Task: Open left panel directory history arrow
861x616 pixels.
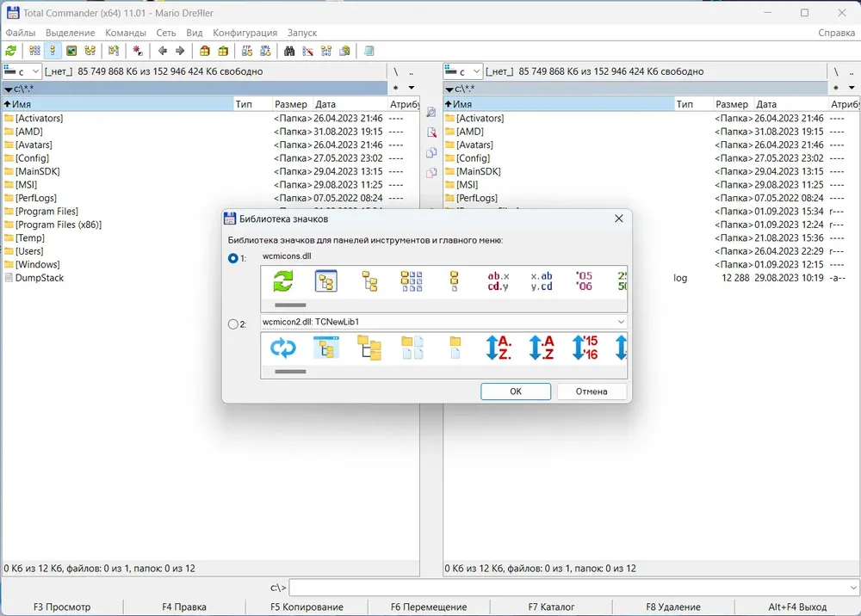Action: click(x=412, y=88)
